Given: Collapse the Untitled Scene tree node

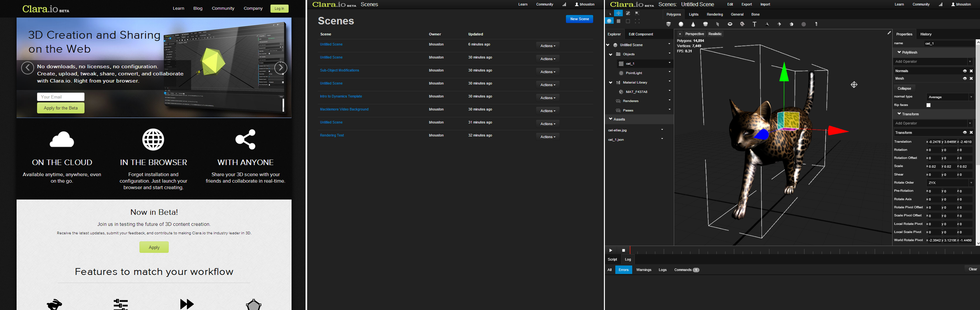Looking at the screenshot, I should (608, 45).
